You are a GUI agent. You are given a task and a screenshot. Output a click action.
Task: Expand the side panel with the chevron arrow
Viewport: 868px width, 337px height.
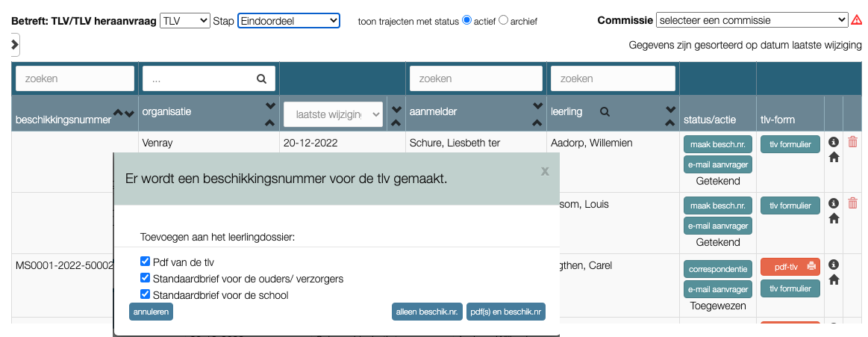click(15, 45)
